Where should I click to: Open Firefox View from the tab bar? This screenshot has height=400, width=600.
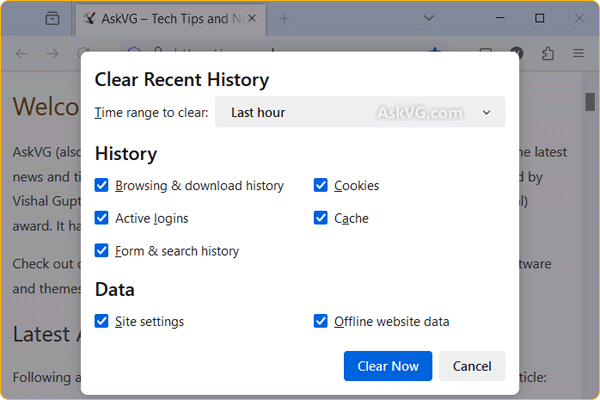pyautogui.click(x=52, y=18)
